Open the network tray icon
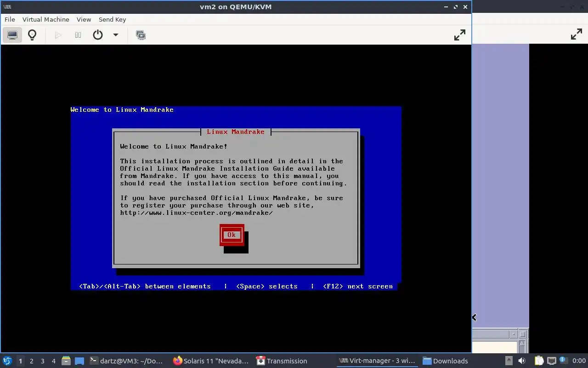Image resolution: width=588 pixels, height=368 pixels. [x=552, y=361]
